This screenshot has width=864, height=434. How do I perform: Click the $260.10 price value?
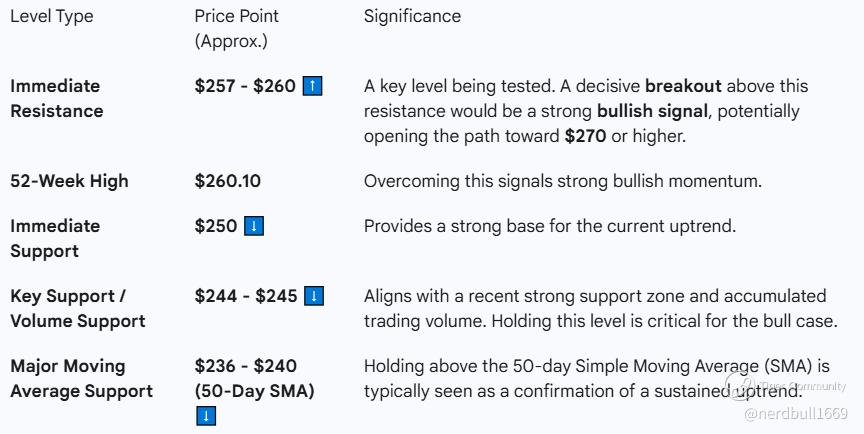(227, 181)
